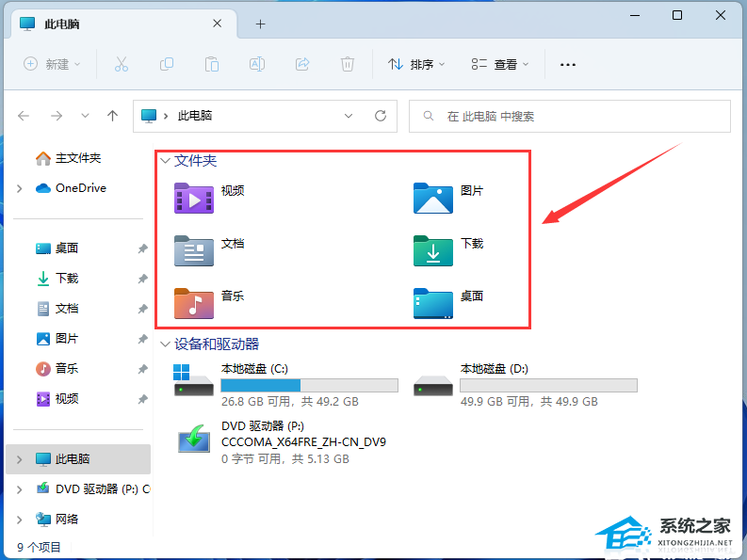
Task: Select DVD 驱动器 (P:) in main pane
Action: (281, 442)
